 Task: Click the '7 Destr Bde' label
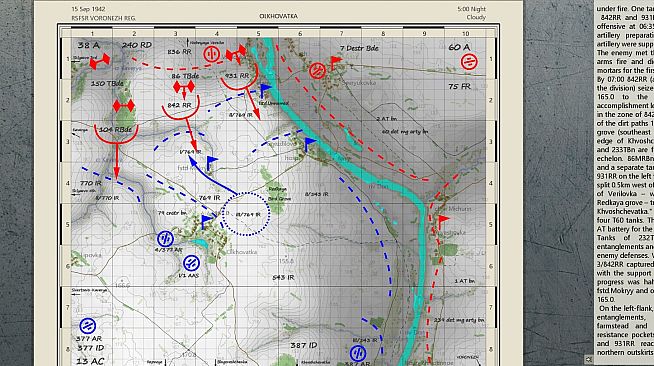(x=359, y=48)
